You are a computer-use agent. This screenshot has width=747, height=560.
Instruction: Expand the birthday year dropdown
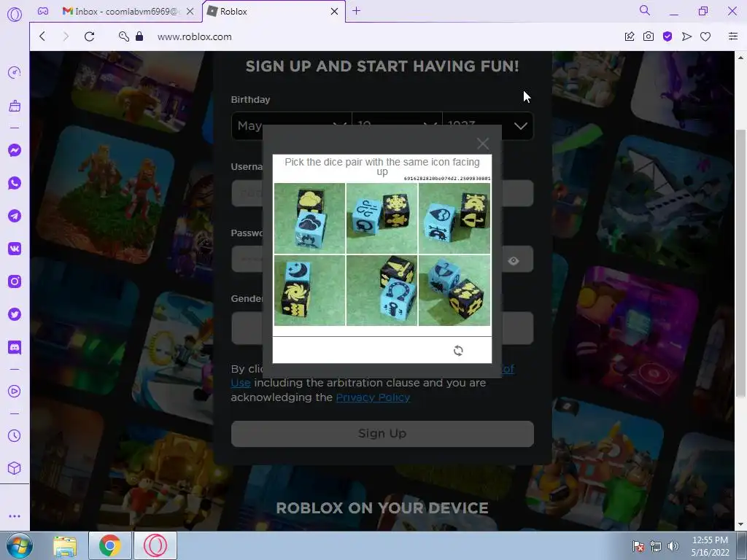coord(488,126)
